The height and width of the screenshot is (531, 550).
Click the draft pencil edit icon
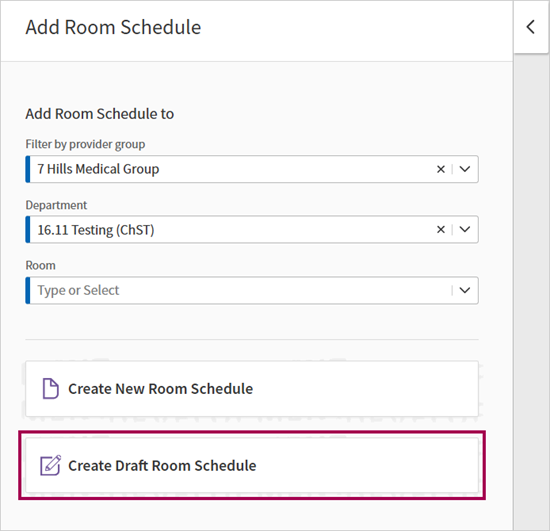[x=51, y=465]
